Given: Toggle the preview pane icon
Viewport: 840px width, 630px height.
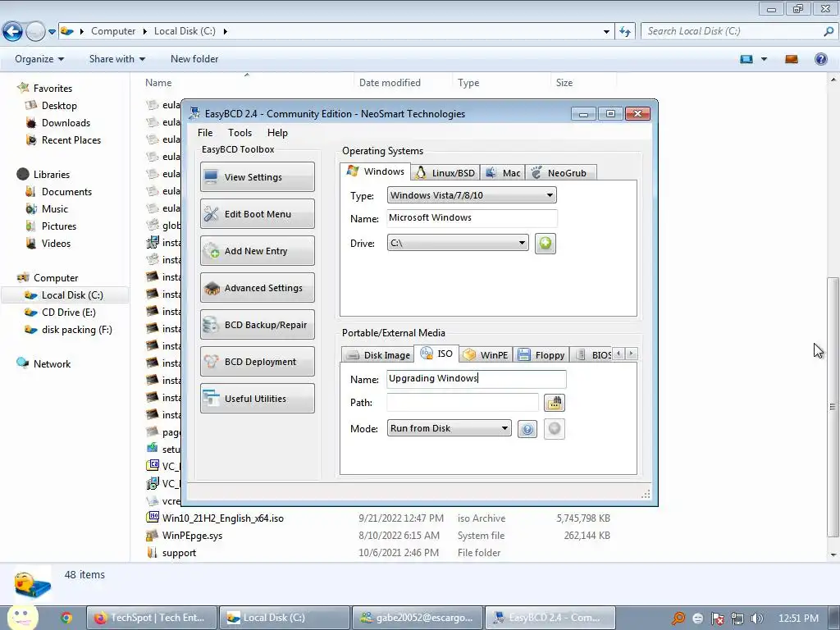Looking at the screenshot, I should 792,59.
